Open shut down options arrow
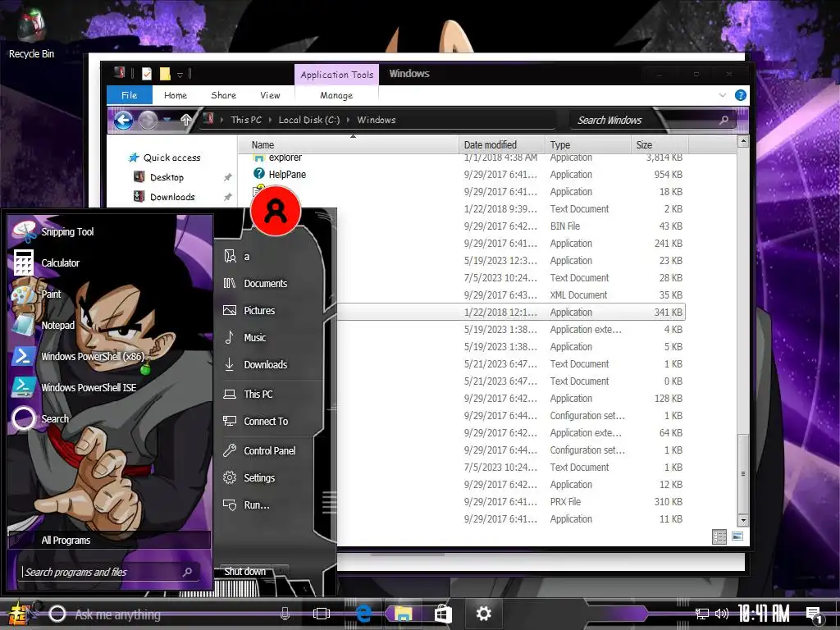Image resolution: width=840 pixels, height=630 pixels. click(x=282, y=571)
